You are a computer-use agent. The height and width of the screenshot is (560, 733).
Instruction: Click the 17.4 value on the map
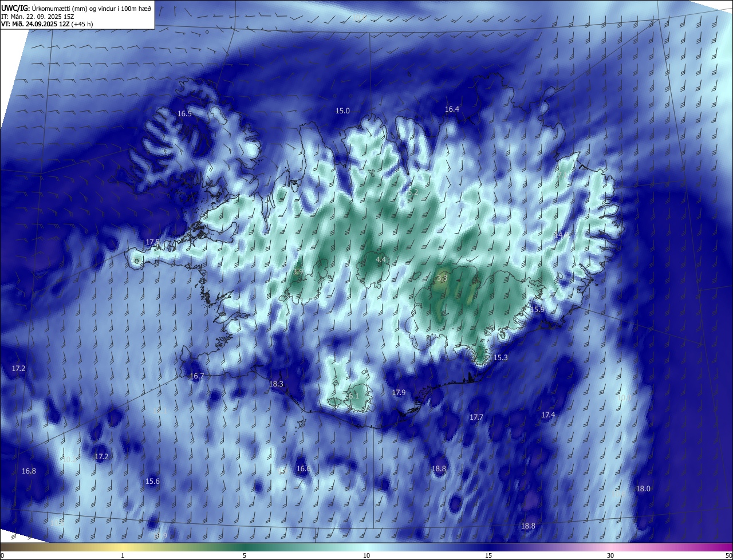coord(548,415)
